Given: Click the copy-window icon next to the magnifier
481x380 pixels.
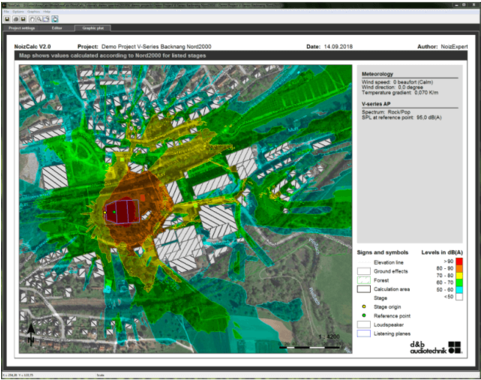Looking at the screenshot, I should [x=46, y=19].
